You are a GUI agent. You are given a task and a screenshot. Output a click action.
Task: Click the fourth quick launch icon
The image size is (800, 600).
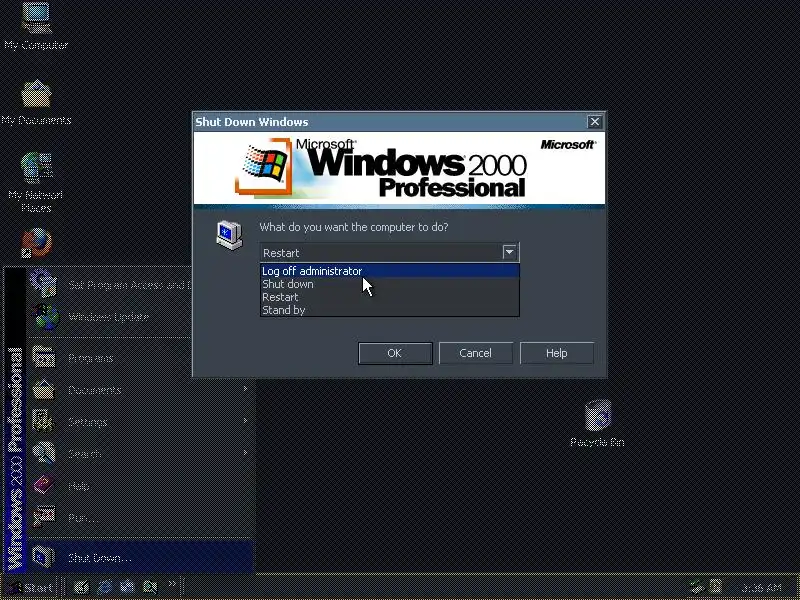pos(150,587)
